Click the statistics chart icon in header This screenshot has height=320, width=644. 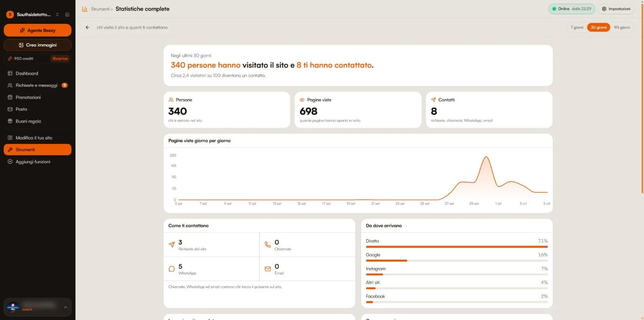coord(85,9)
